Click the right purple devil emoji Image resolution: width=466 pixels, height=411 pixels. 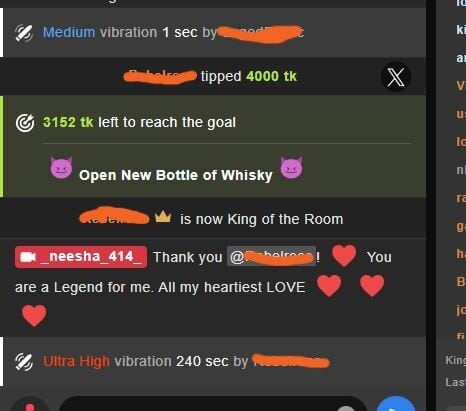click(x=291, y=167)
